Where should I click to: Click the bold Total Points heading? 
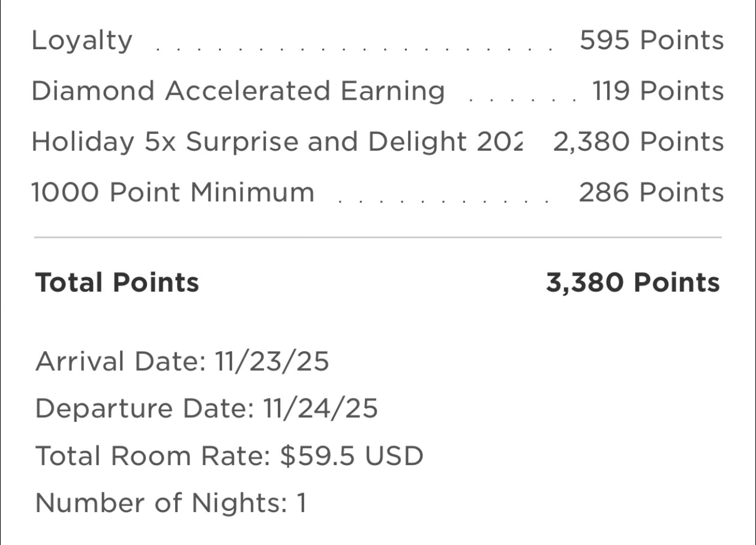coord(118,282)
